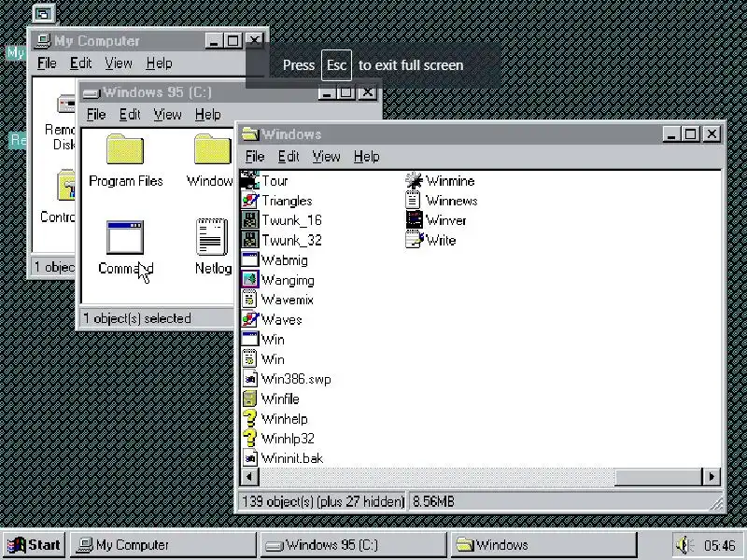Select the Wininit.bak file icon
Image resolution: width=747 pixels, height=560 pixels.
pyautogui.click(x=249, y=458)
